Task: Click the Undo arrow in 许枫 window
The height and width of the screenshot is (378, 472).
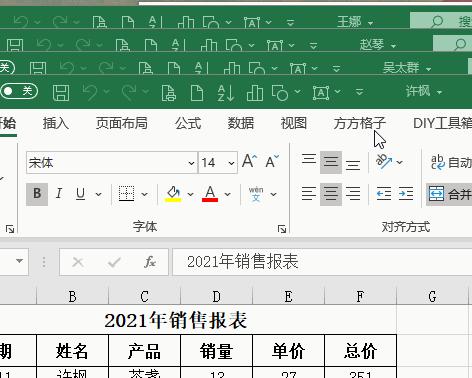Action: pyautogui.click(x=90, y=92)
